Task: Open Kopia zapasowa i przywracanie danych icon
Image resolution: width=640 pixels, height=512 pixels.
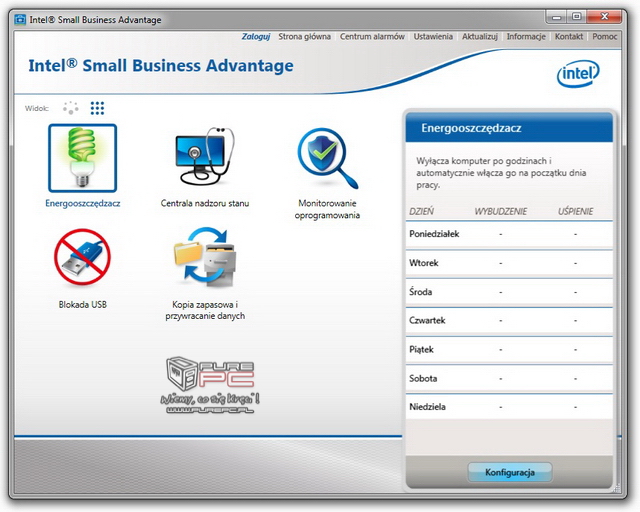Action: [x=205, y=258]
